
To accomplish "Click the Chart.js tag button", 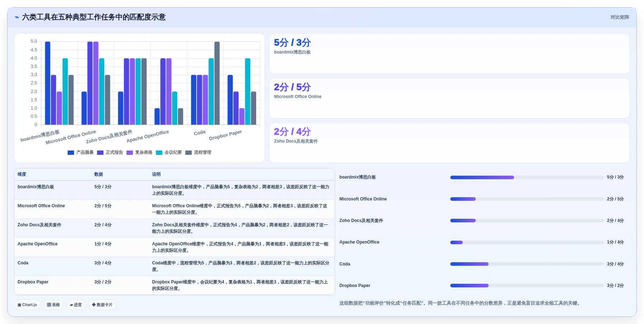I will (x=27, y=305).
